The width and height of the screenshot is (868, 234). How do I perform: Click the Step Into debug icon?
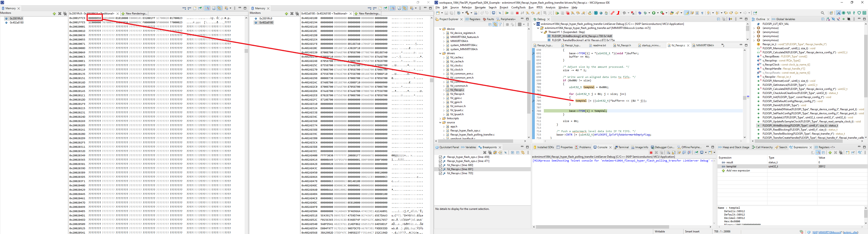pyautogui.click(x=528, y=13)
